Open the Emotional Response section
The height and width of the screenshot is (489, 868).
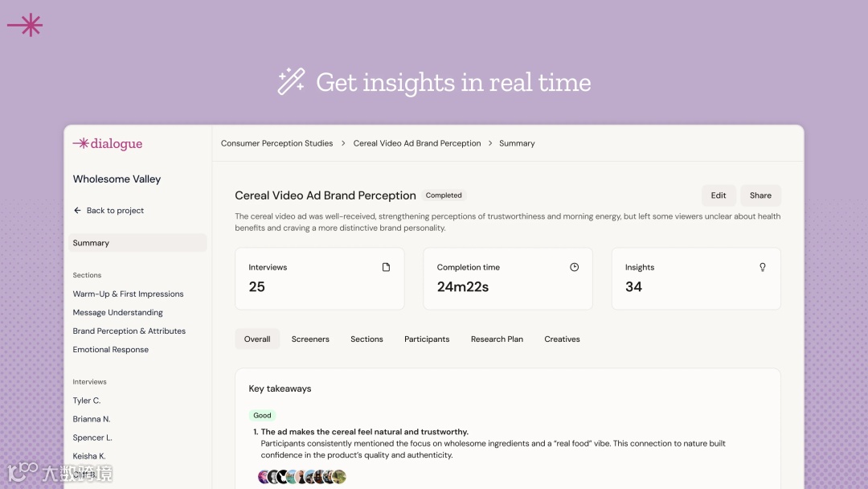[x=111, y=349]
